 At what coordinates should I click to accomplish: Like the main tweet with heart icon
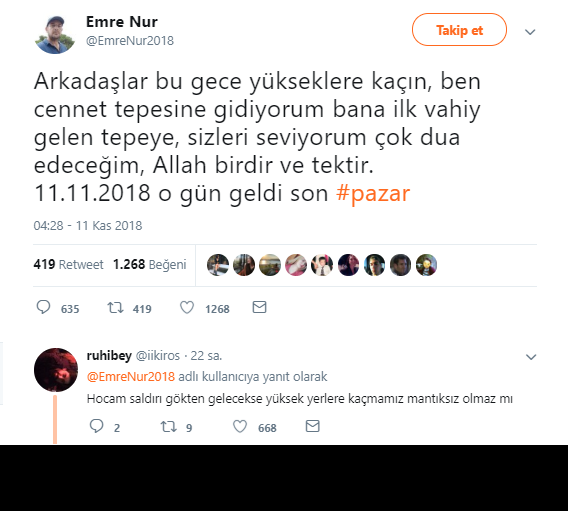coord(187,308)
